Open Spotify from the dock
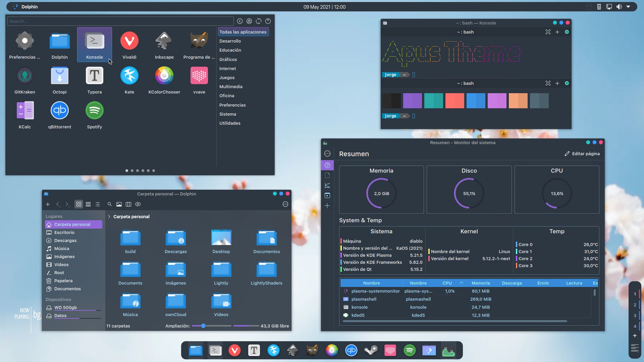This screenshot has height=362, width=644. [410, 350]
